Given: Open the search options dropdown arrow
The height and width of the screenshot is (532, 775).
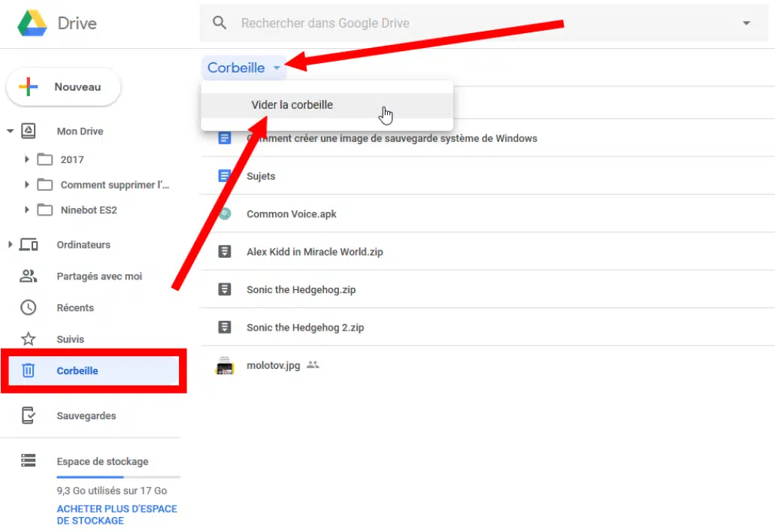Looking at the screenshot, I should coord(746,23).
